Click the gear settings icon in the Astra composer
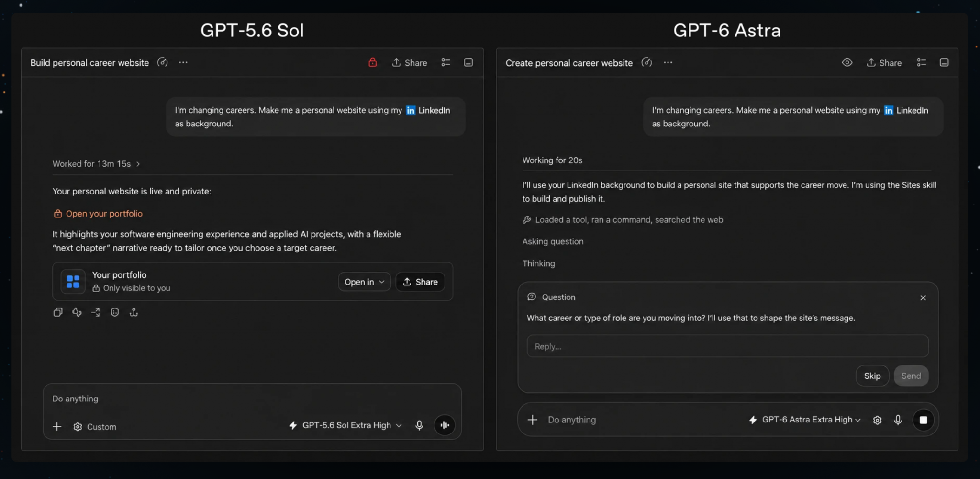Screen dimensions: 980x479 pyautogui.click(x=877, y=420)
